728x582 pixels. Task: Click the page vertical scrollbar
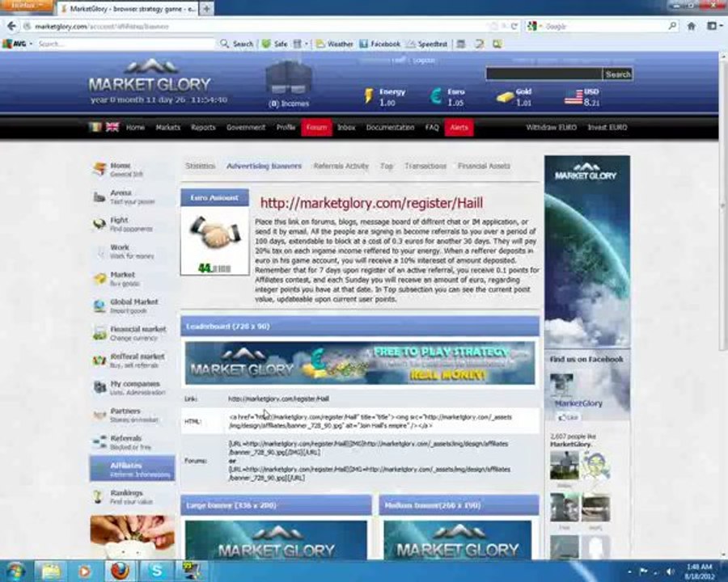pyautogui.click(x=723, y=205)
